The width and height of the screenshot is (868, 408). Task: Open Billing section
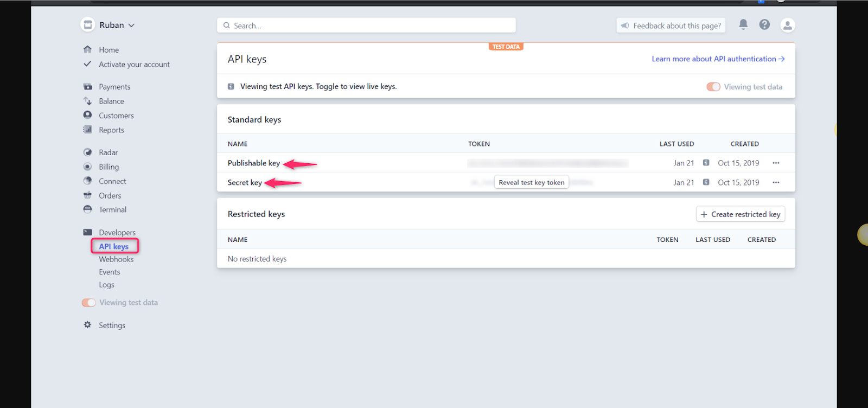[x=108, y=167]
